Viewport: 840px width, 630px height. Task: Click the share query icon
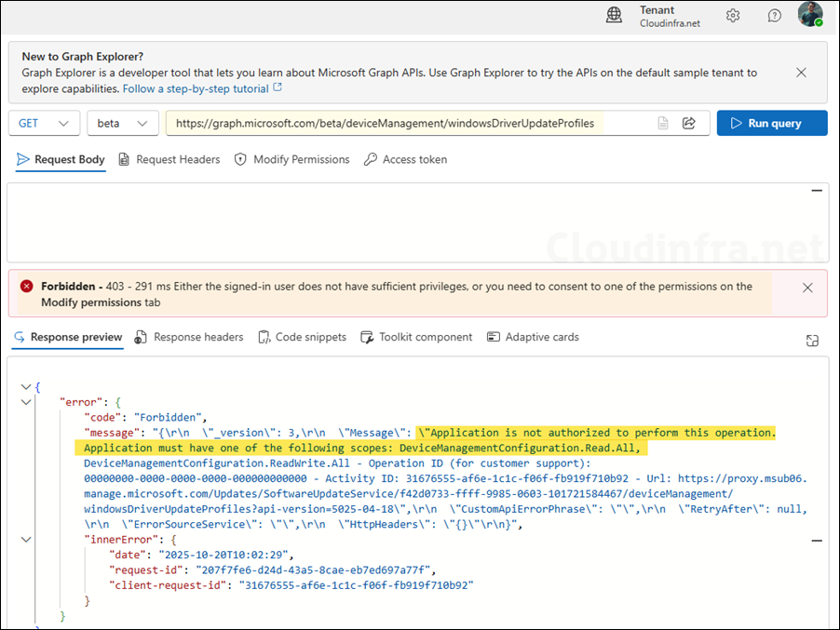[x=689, y=123]
